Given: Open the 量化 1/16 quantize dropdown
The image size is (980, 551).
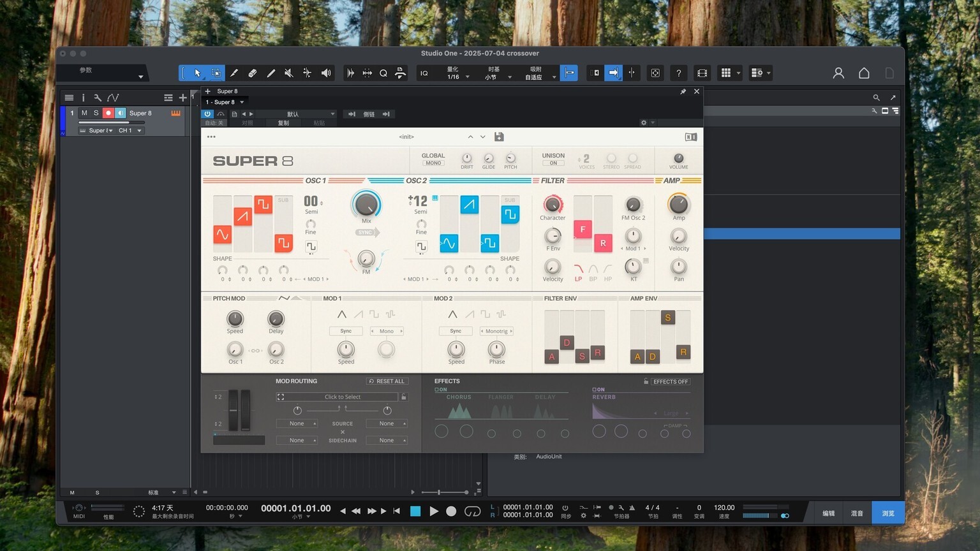Looking at the screenshot, I should click(x=457, y=73).
